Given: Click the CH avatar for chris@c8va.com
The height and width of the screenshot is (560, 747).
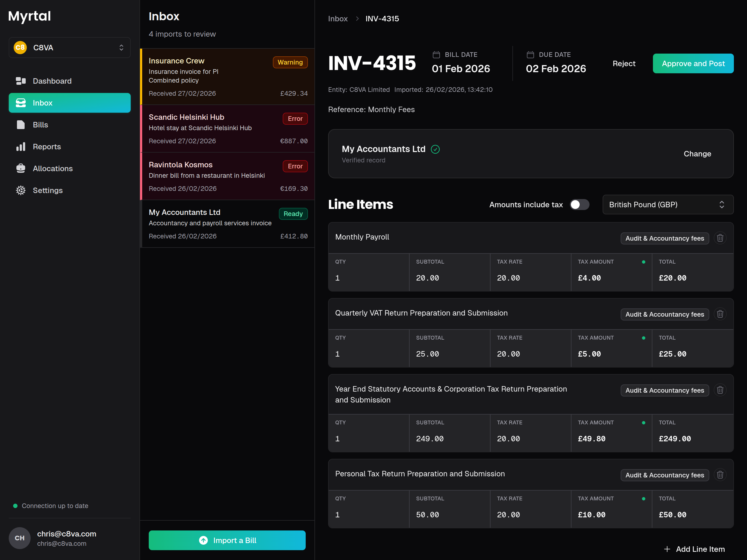Looking at the screenshot, I should 19,538.
